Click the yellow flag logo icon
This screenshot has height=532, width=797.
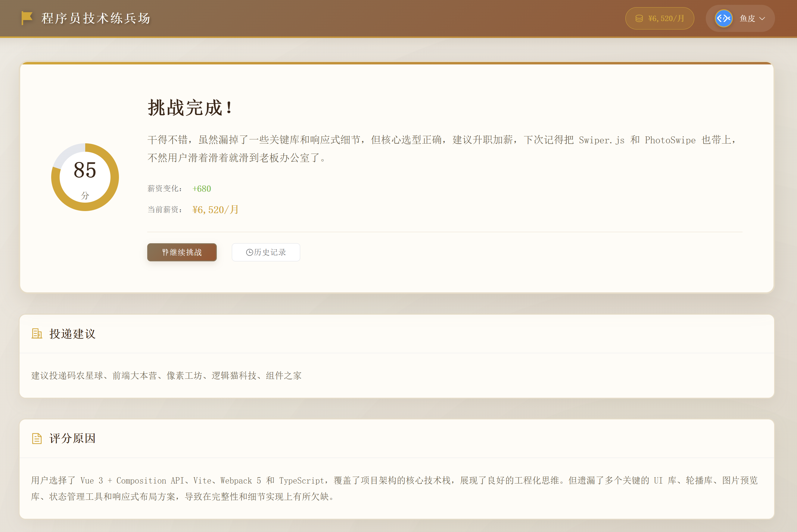click(x=27, y=18)
